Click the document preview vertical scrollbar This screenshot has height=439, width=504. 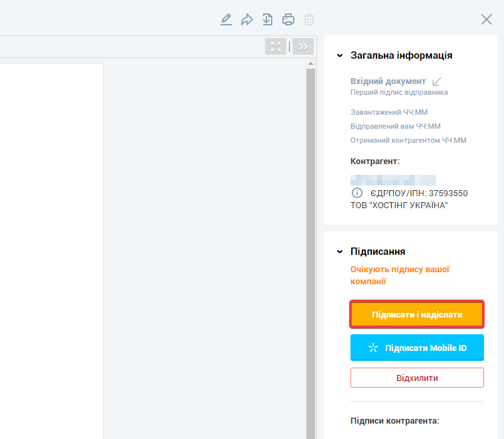point(310,254)
